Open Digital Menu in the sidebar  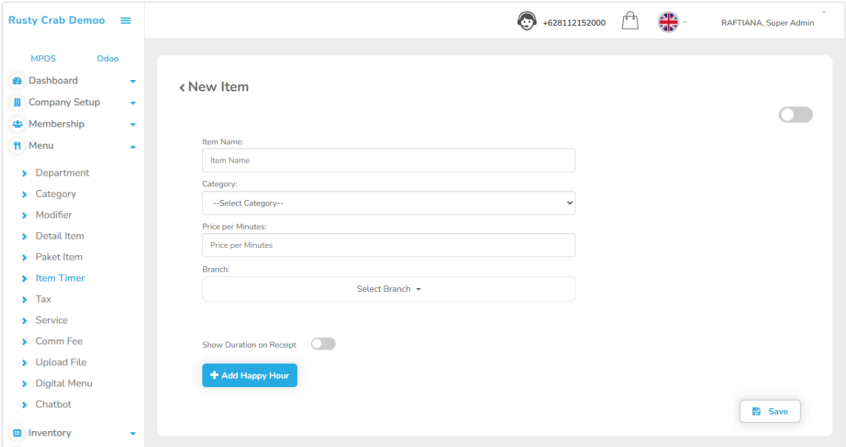tap(64, 383)
